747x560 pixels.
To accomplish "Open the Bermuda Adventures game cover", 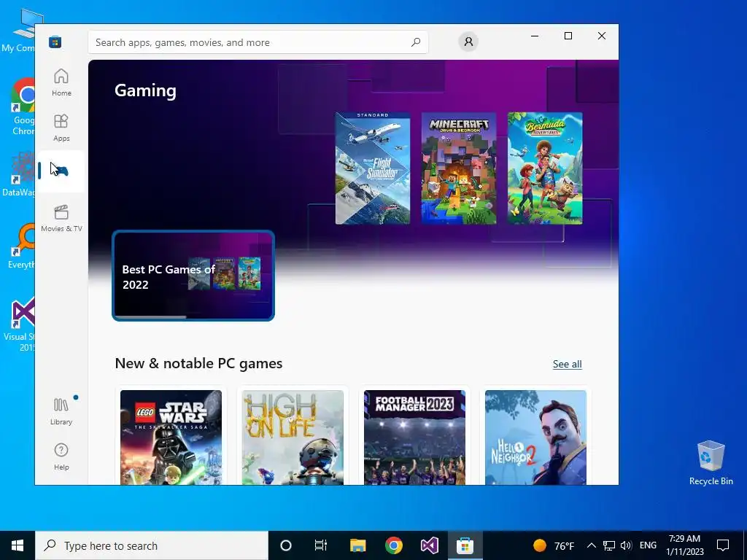I will tap(545, 168).
